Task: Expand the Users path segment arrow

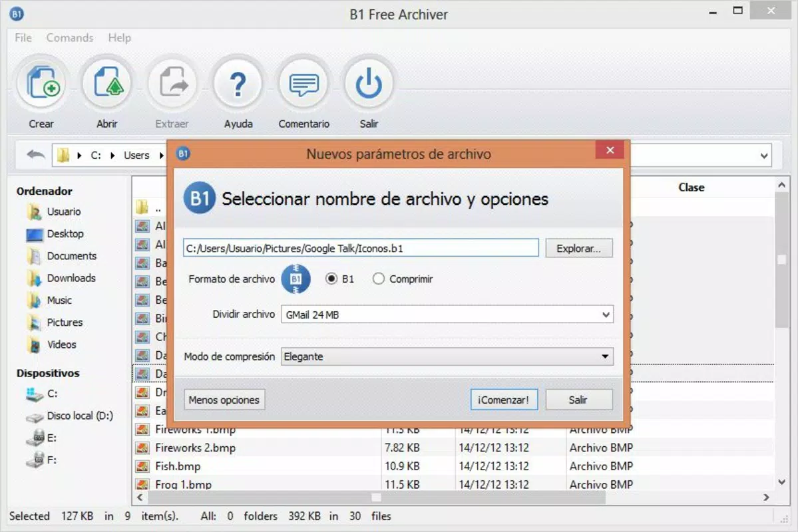Action: click(161, 155)
